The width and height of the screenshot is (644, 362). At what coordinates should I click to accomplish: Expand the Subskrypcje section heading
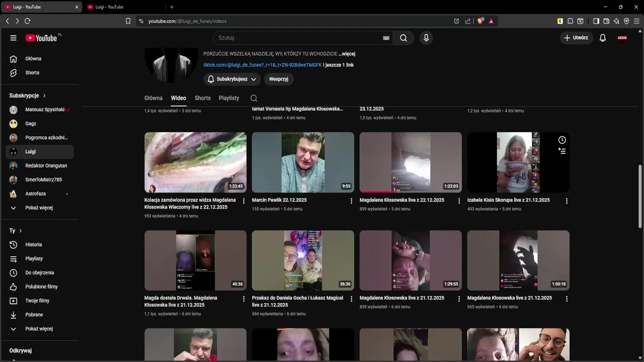tap(27, 96)
